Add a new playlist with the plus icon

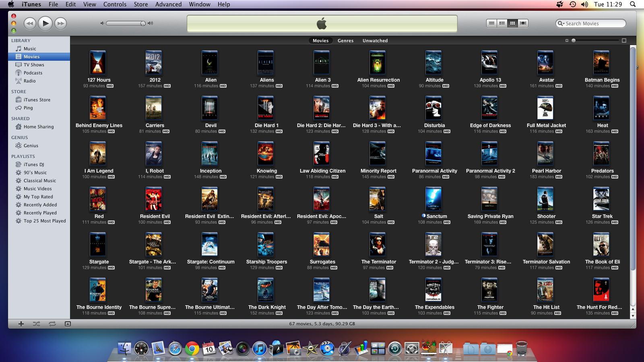[x=21, y=324]
